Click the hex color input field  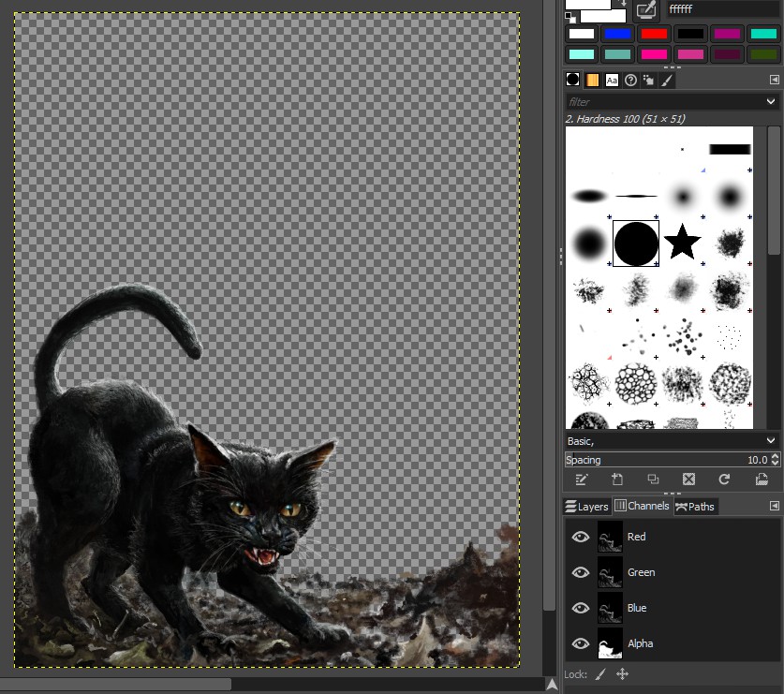721,10
